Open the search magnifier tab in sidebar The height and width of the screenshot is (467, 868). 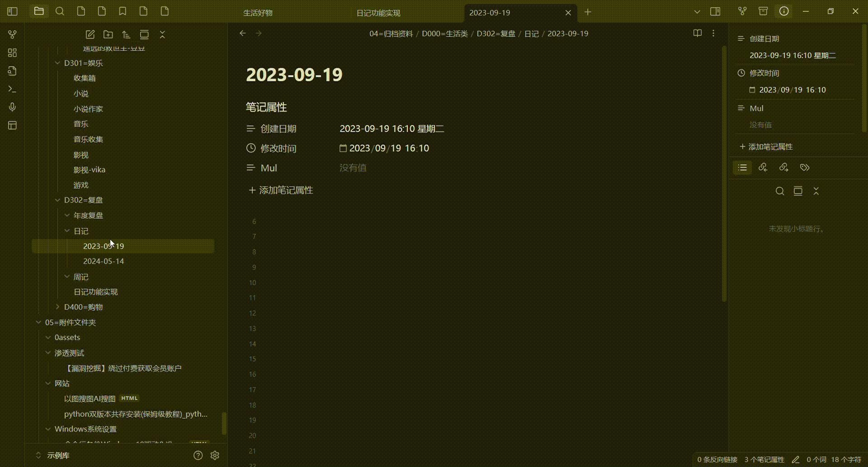pos(60,11)
